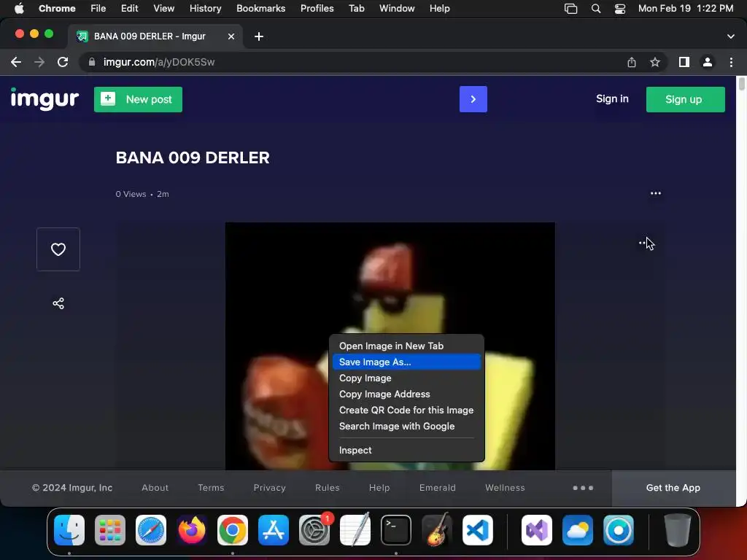Open Launchpad from the dock

(110, 529)
